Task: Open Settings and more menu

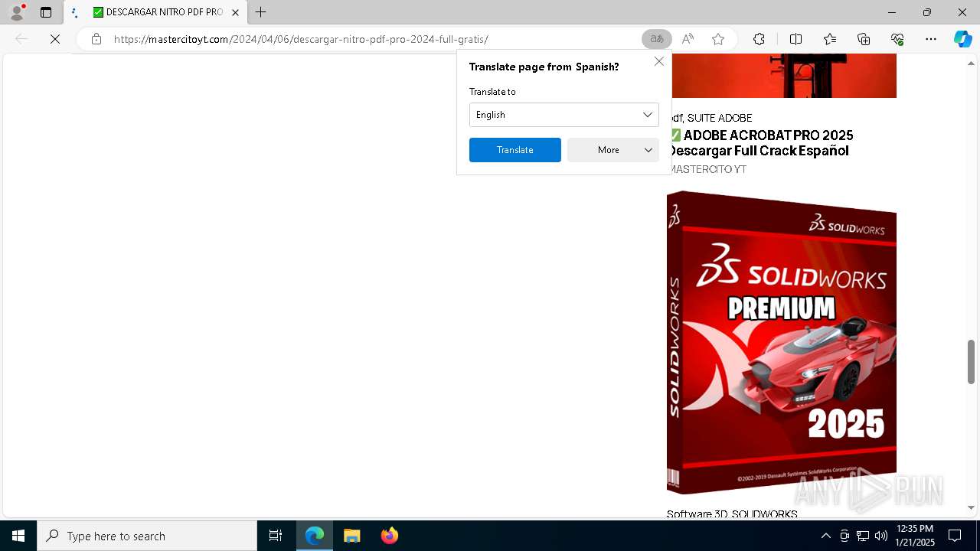Action: [x=931, y=39]
